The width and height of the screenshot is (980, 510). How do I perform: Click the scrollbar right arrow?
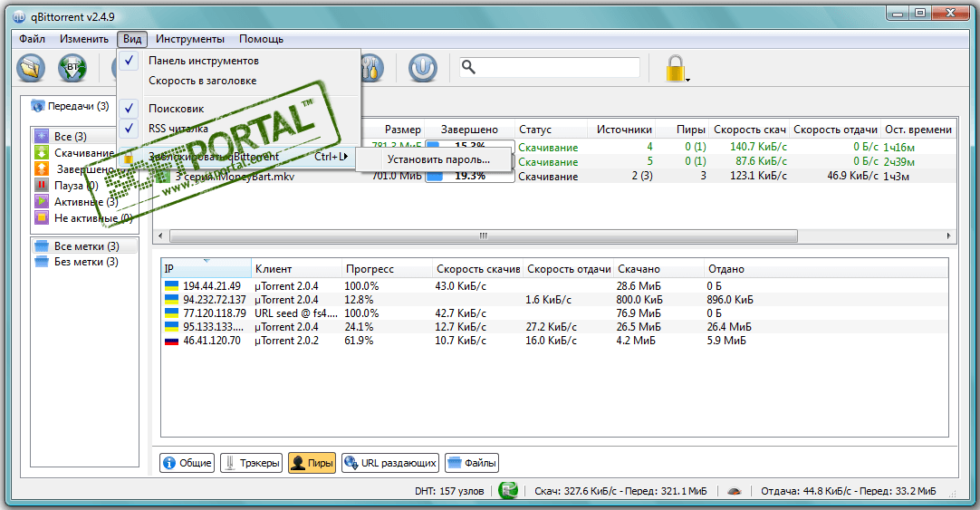pos(948,236)
